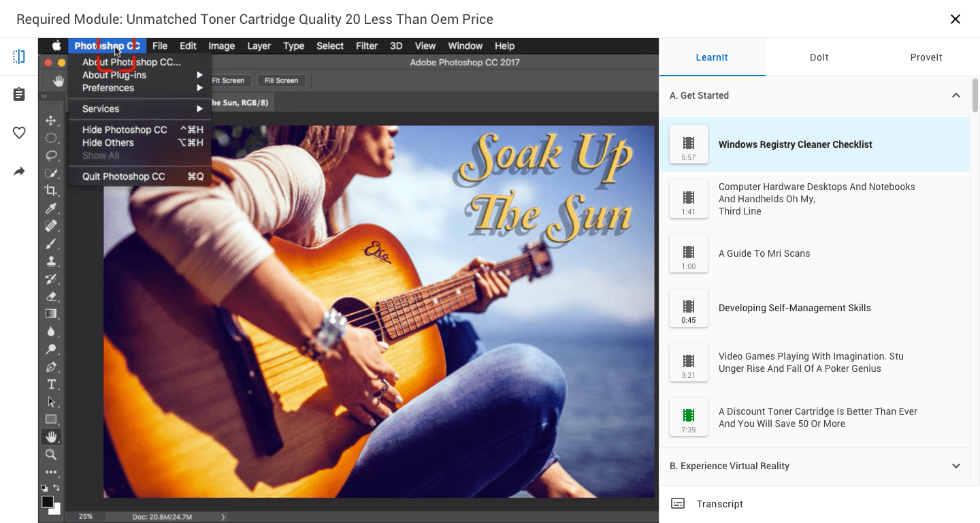Toggle the left sidebar panel icon

click(x=19, y=57)
